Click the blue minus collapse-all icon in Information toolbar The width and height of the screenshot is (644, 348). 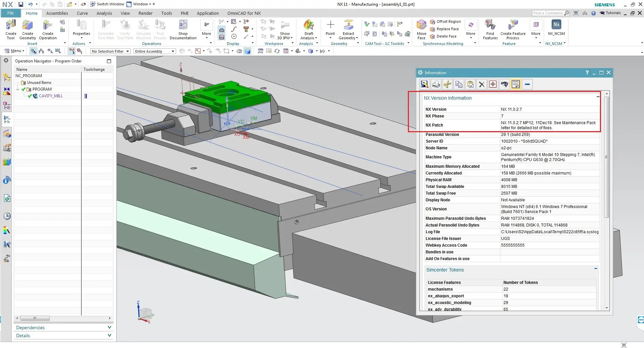tap(527, 84)
